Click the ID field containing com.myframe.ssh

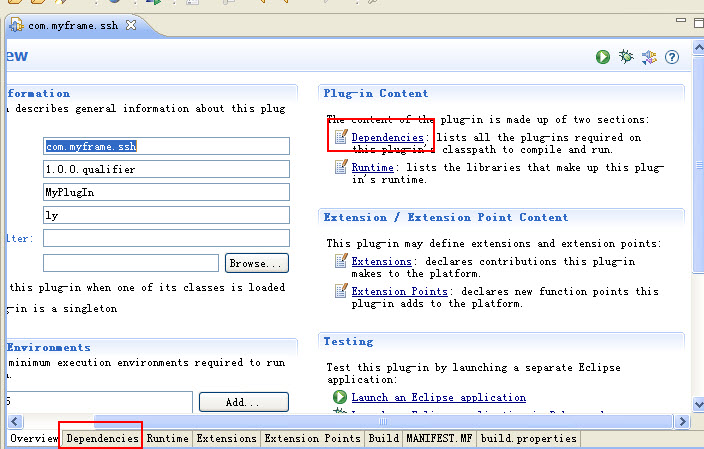166,146
